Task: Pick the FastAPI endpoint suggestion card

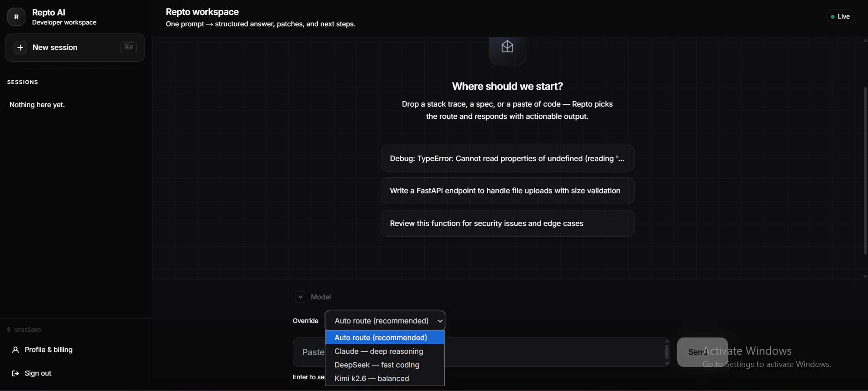Action: (x=507, y=191)
